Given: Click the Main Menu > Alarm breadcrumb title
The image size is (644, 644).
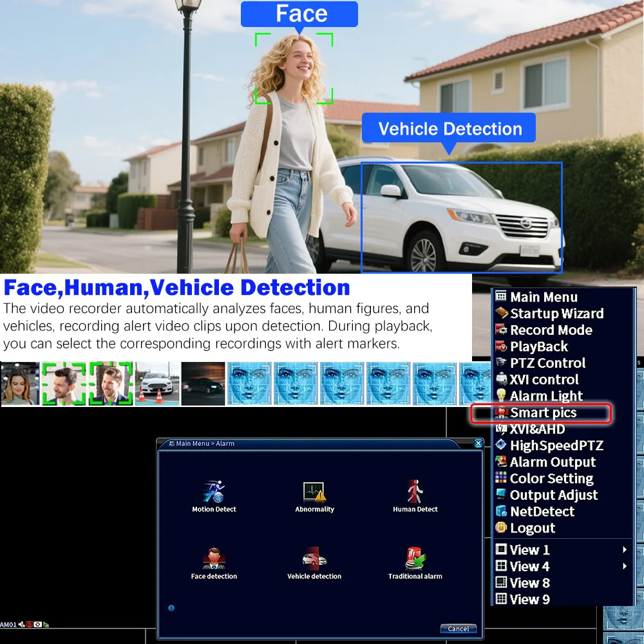Looking at the screenshot, I should click(x=205, y=444).
